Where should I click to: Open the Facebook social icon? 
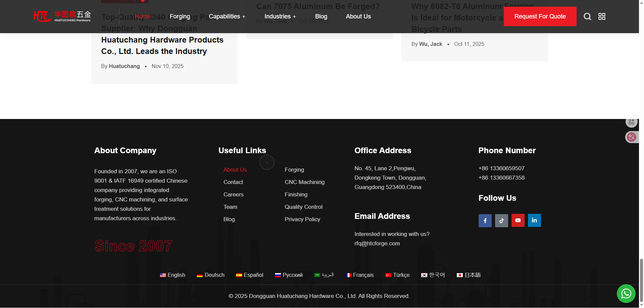(x=485, y=221)
